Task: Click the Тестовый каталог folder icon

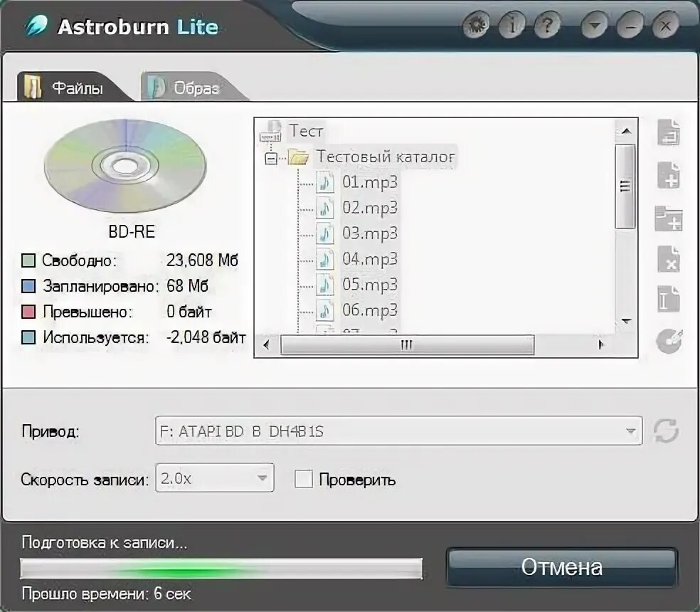Action: pos(298,157)
